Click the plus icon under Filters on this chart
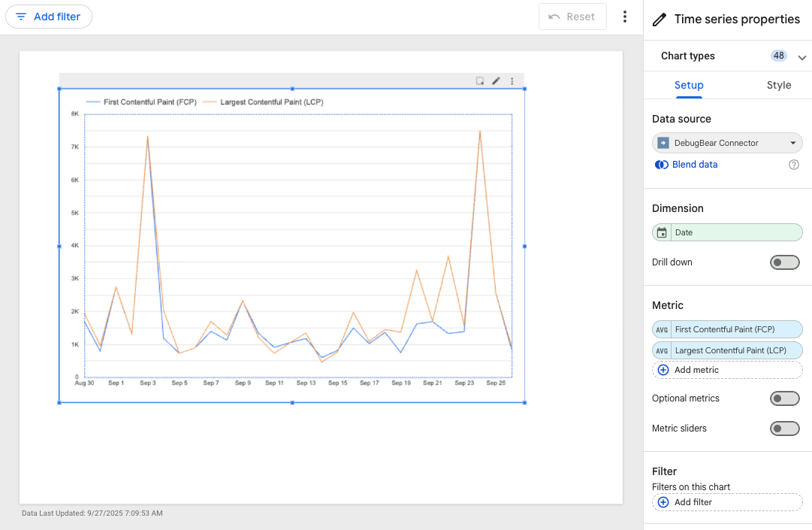Screen dimensions: 812x530 tap(663, 502)
